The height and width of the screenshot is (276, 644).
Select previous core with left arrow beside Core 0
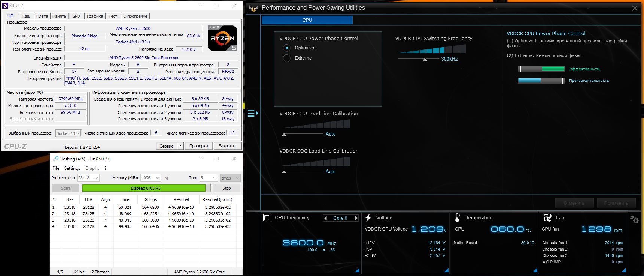tap(326, 218)
